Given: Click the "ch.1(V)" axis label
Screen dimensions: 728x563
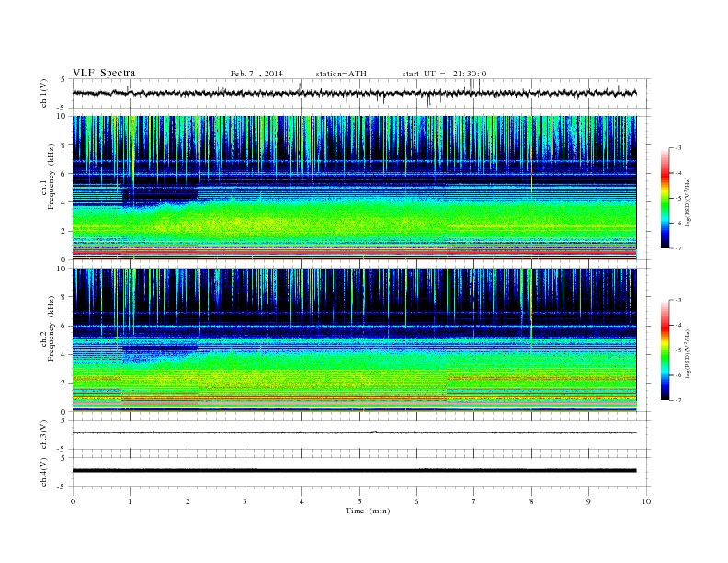Looking at the screenshot, I should click(x=44, y=93).
